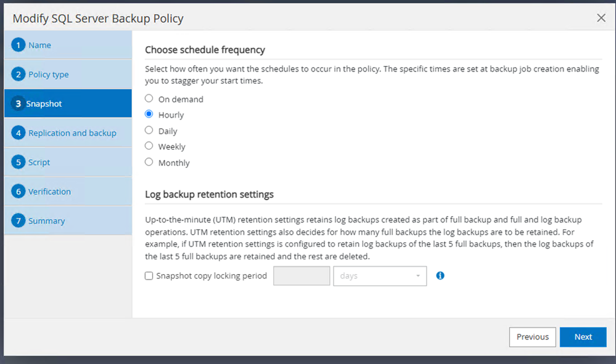
Task: Pick the Monthly schedule frequency
Action: [x=149, y=163]
